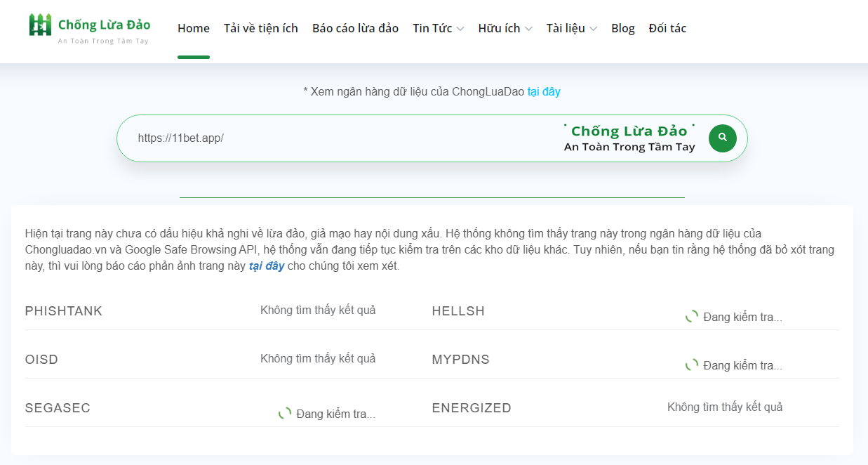The image size is (868, 465).
Task: Expand the Tin Tức dropdown menu
Action: (x=439, y=28)
